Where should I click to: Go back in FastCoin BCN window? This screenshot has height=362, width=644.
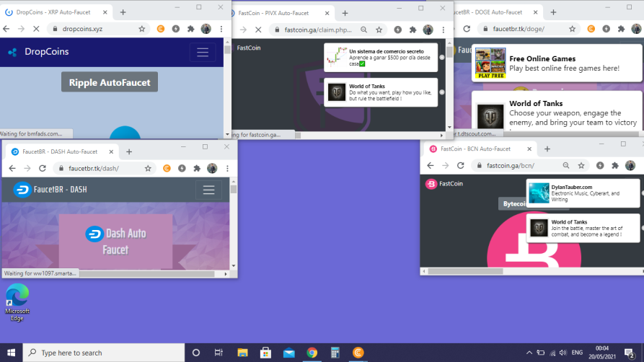(x=431, y=165)
